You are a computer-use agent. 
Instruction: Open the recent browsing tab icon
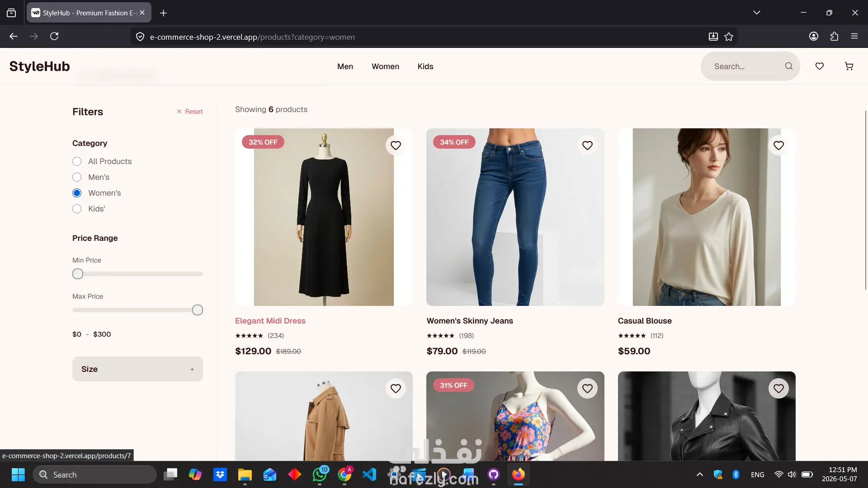[x=11, y=13]
